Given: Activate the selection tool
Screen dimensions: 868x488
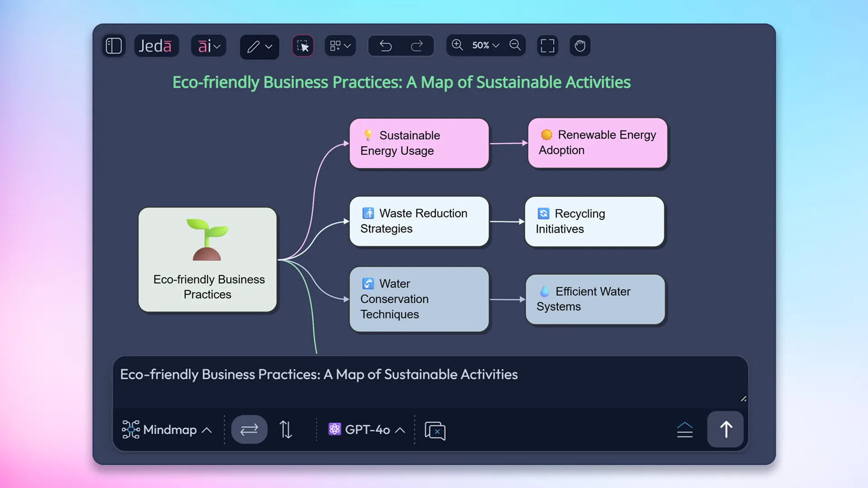Looking at the screenshot, I should pos(303,46).
